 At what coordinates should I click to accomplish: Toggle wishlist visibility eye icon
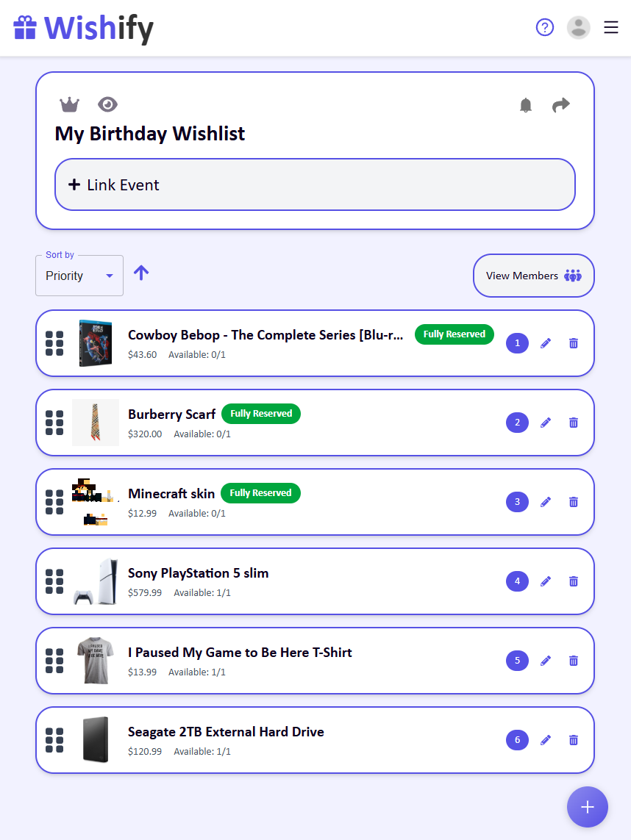tap(107, 105)
